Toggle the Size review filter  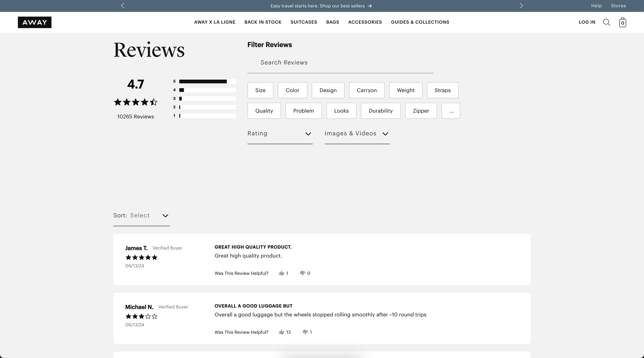(x=260, y=90)
